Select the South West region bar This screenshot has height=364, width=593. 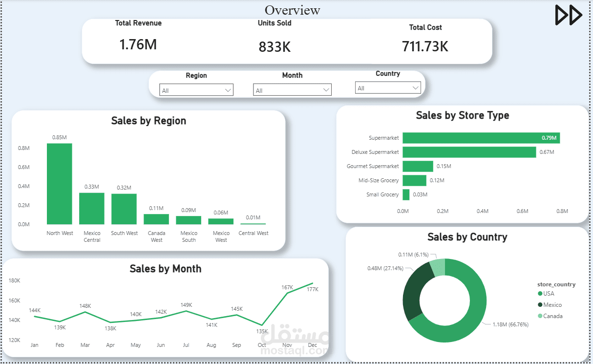tap(124, 209)
